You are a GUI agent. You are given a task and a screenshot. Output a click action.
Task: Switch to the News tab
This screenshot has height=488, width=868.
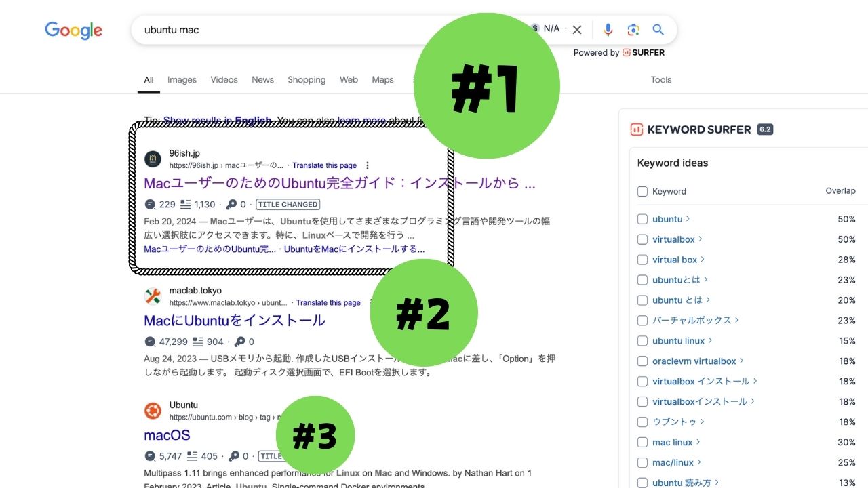(x=262, y=79)
